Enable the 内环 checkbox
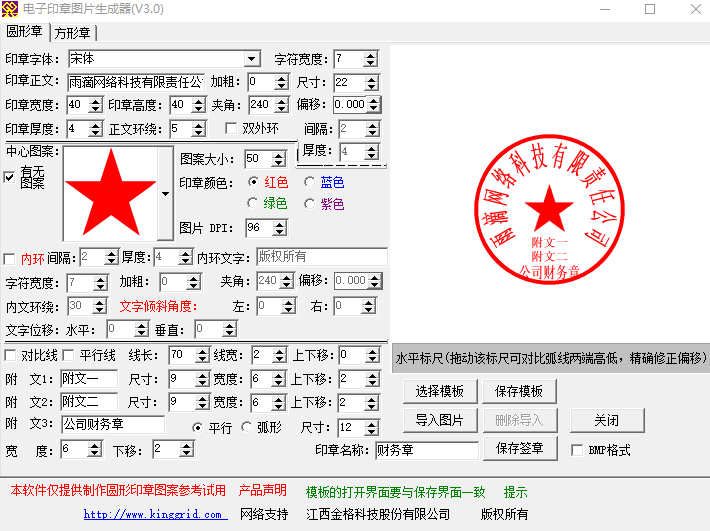Image resolution: width=710 pixels, height=531 pixels. (x=9, y=259)
